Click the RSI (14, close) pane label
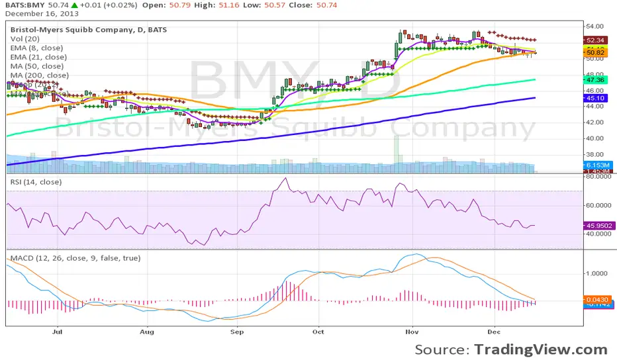This screenshot has width=617, height=364. pos(36,182)
